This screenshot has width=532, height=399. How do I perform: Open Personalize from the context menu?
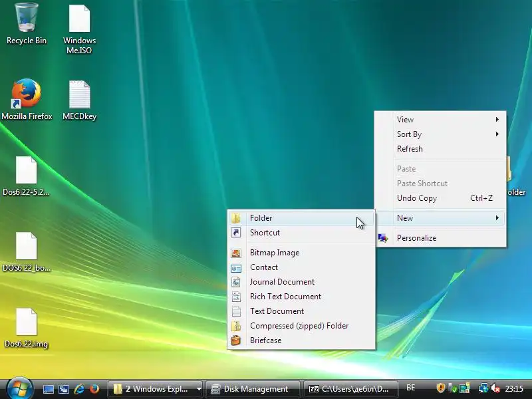440,238
